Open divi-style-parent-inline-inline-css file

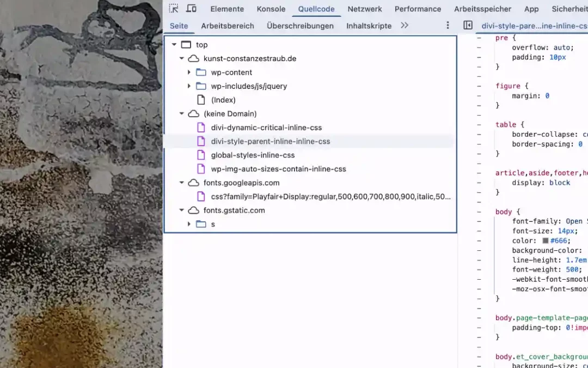[271, 142]
